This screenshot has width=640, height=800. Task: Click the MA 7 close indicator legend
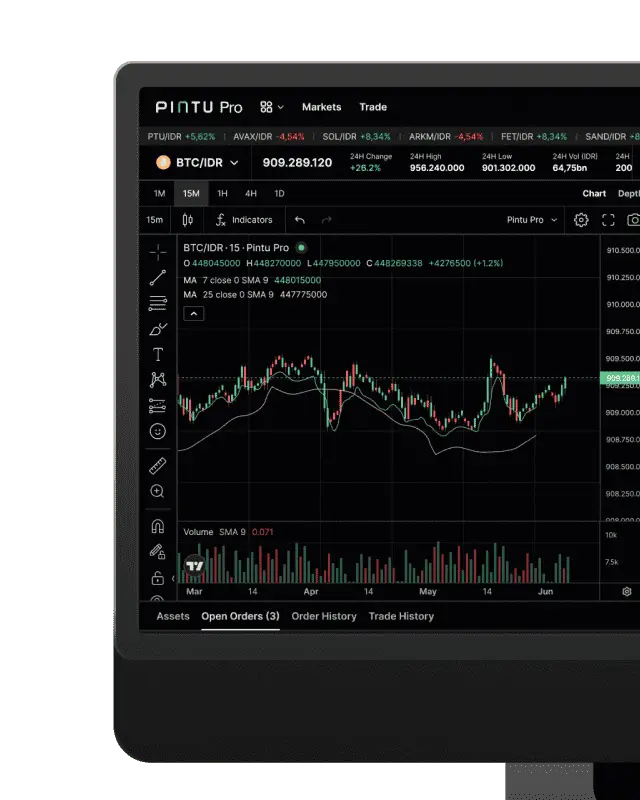click(x=252, y=280)
